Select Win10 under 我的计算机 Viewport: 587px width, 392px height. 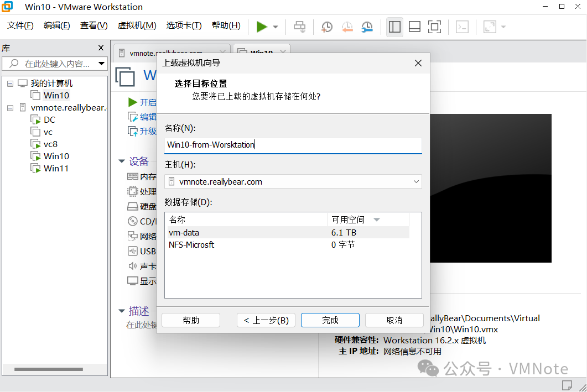[56, 96]
